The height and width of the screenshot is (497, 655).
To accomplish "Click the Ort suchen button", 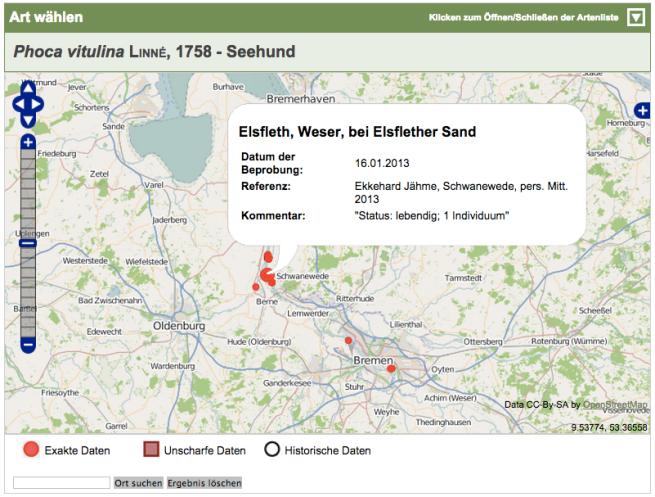I will [138, 483].
